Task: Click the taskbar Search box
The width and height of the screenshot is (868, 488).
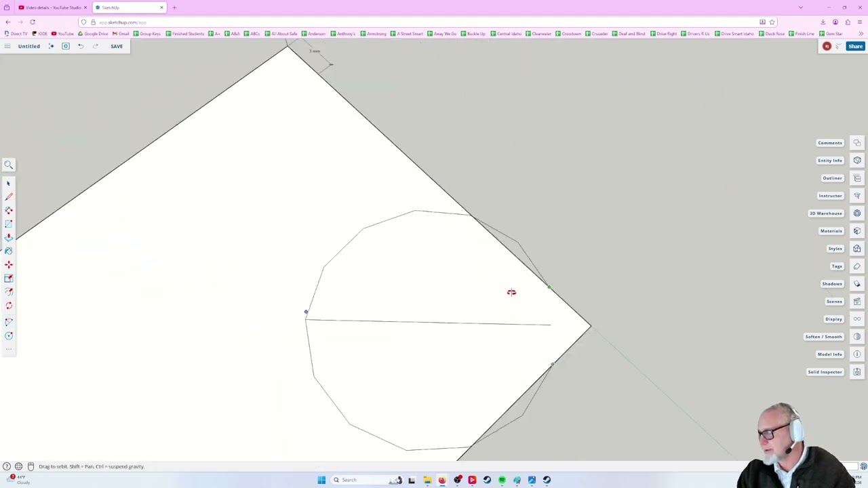Action: coord(368,480)
